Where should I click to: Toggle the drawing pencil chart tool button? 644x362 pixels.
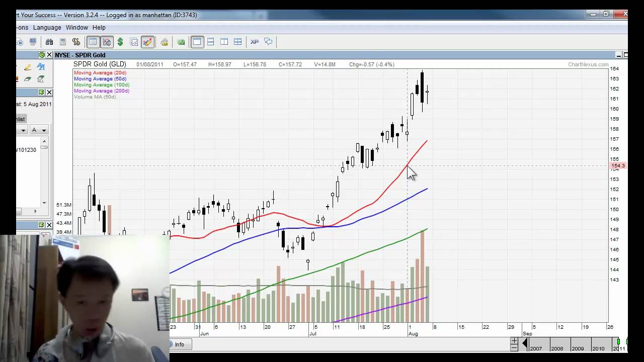coord(147,42)
